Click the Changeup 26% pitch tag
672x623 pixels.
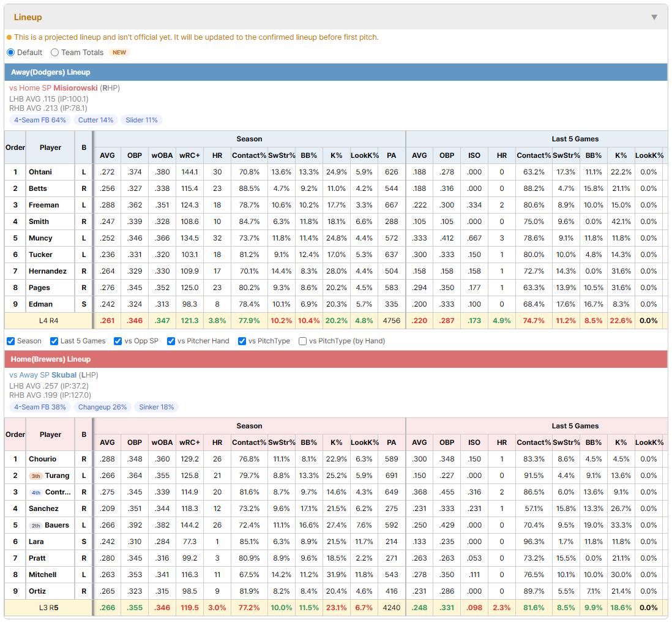(102, 407)
